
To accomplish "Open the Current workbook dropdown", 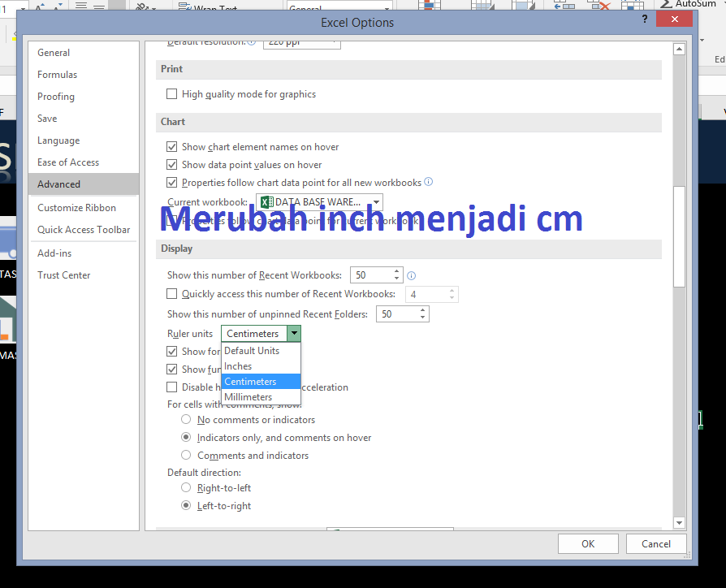I will [x=377, y=202].
